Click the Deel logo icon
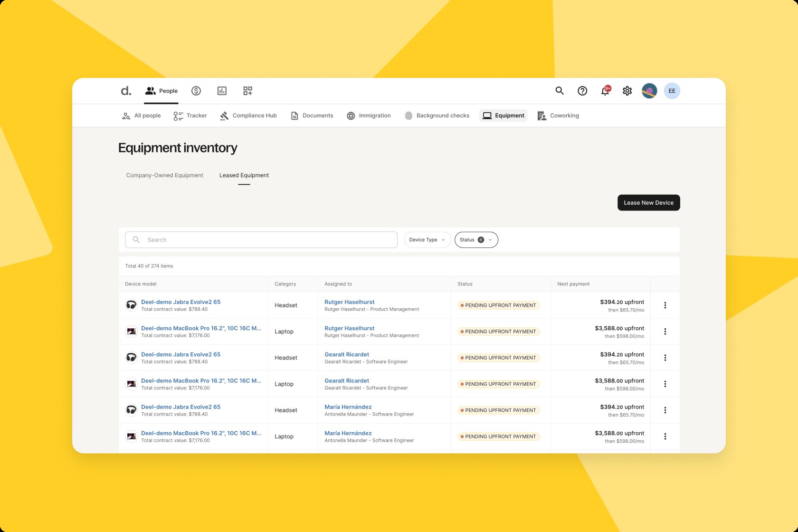798x532 pixels. tap(126, 91)
